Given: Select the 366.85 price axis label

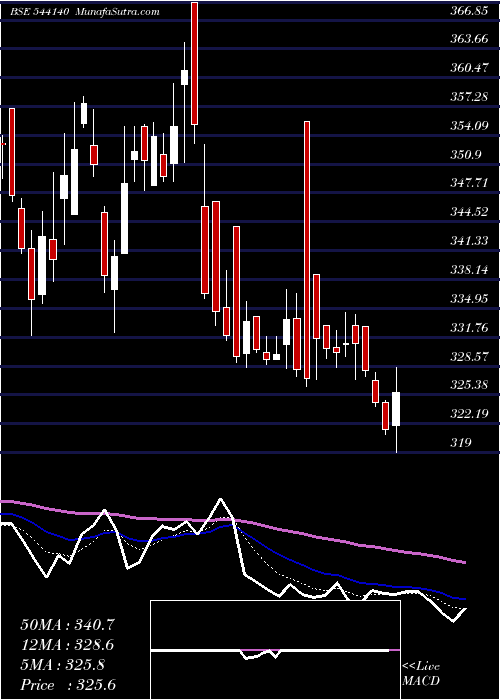Looking at the screenshot, I should pos(468,12).
